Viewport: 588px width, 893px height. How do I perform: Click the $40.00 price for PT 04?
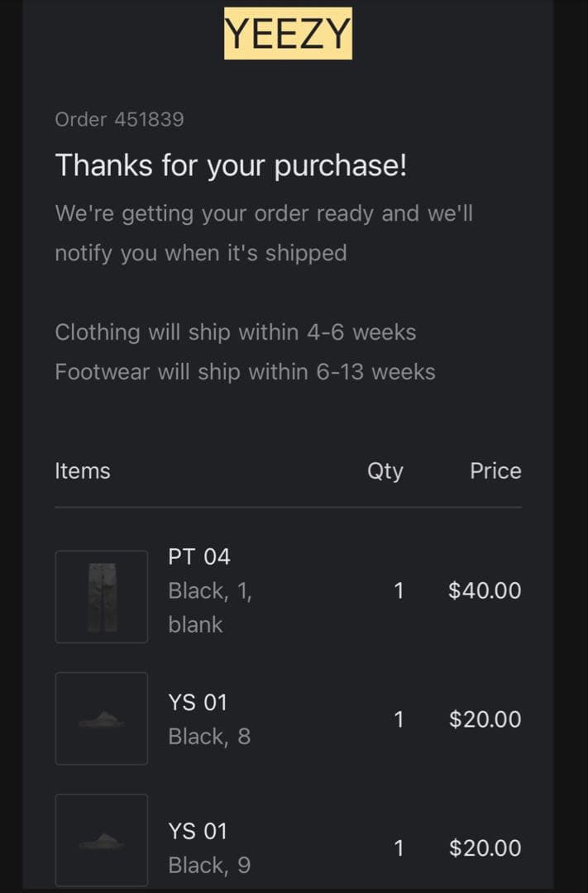pos(485,590)
